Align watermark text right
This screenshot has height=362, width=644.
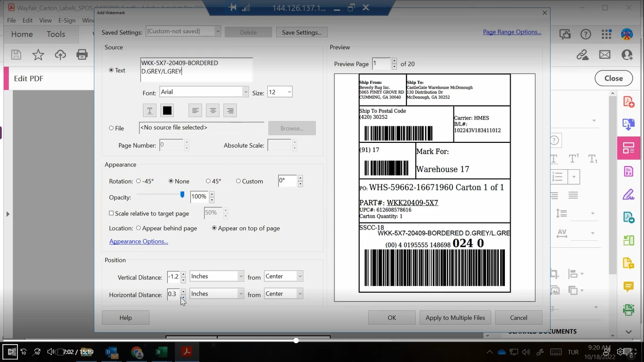click(x=230, y=110)
